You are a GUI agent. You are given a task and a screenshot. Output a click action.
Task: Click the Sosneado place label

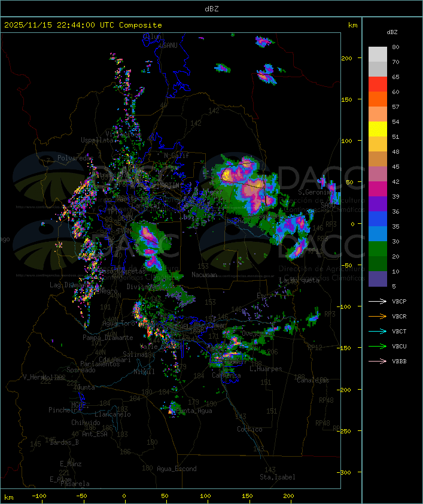coord(81,370)
